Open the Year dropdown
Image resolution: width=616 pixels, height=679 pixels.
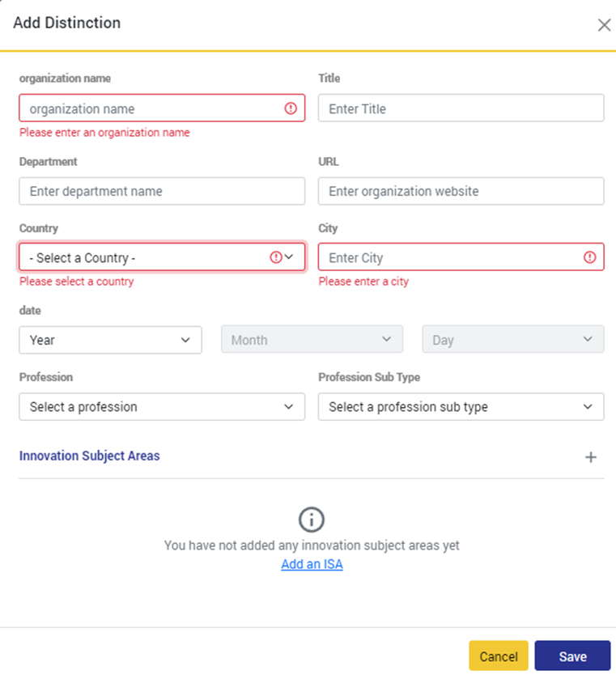point(110,340)
